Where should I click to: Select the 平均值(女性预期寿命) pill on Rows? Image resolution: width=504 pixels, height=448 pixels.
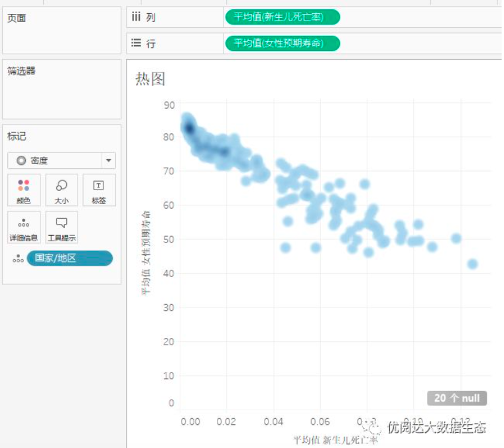tap(283, 43)
